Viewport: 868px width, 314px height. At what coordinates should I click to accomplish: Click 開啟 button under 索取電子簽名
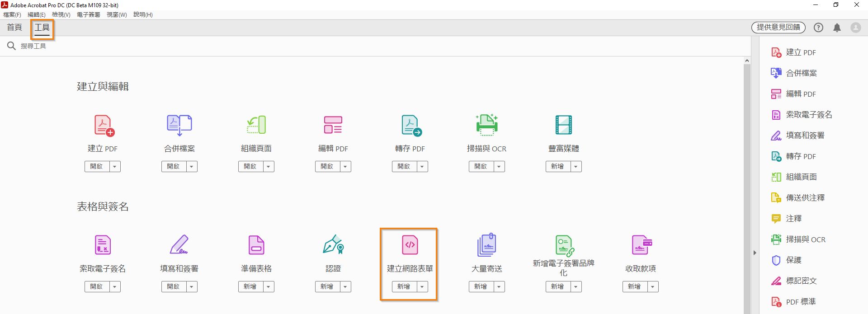click(x=97, y=287)
